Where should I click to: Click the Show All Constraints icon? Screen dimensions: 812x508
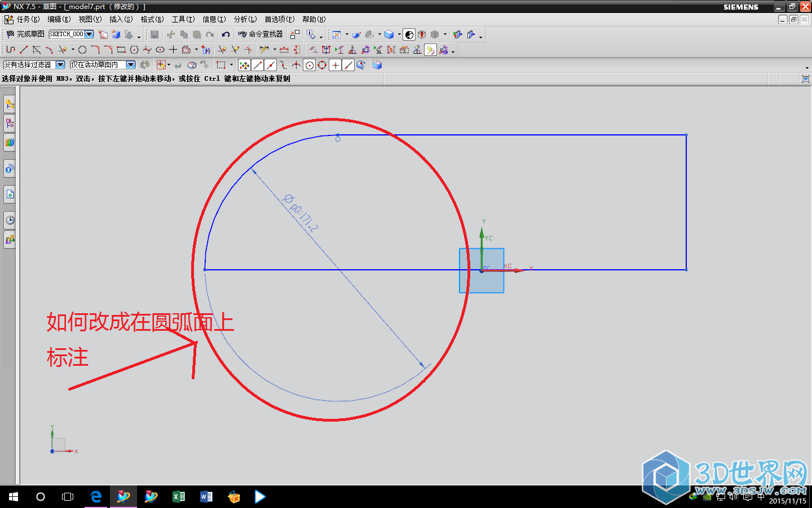tap(339, 50)
